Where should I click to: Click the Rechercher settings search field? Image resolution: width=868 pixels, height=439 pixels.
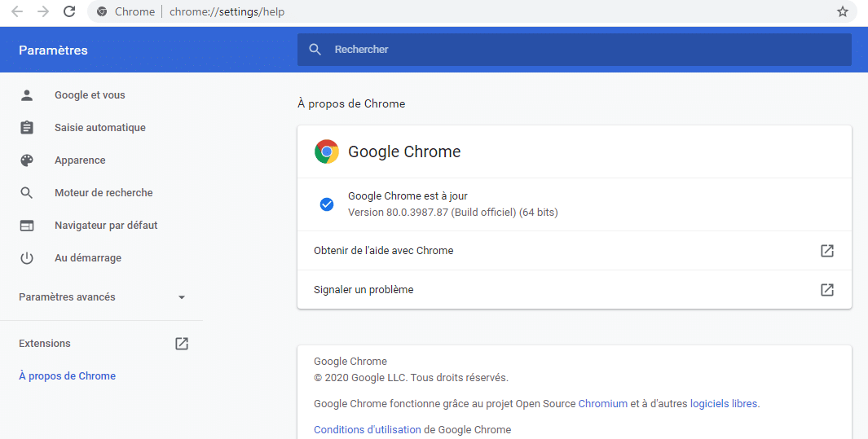point(574,49)
